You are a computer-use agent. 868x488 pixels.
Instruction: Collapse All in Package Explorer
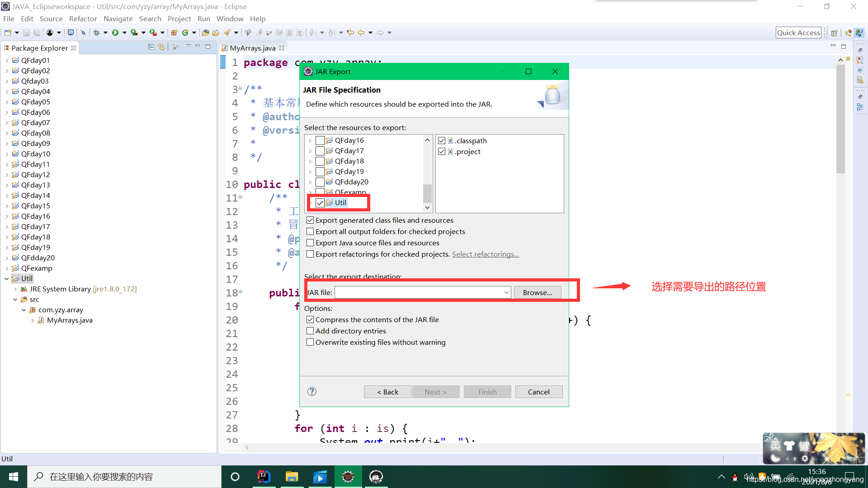pyautogui.click(x=151, y=47)
